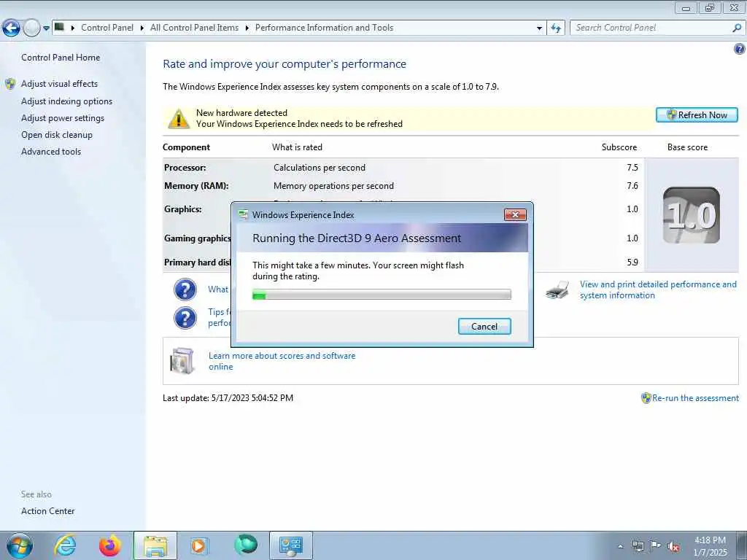Expand arrow after All Control Panel Items

tap(247, 28)
